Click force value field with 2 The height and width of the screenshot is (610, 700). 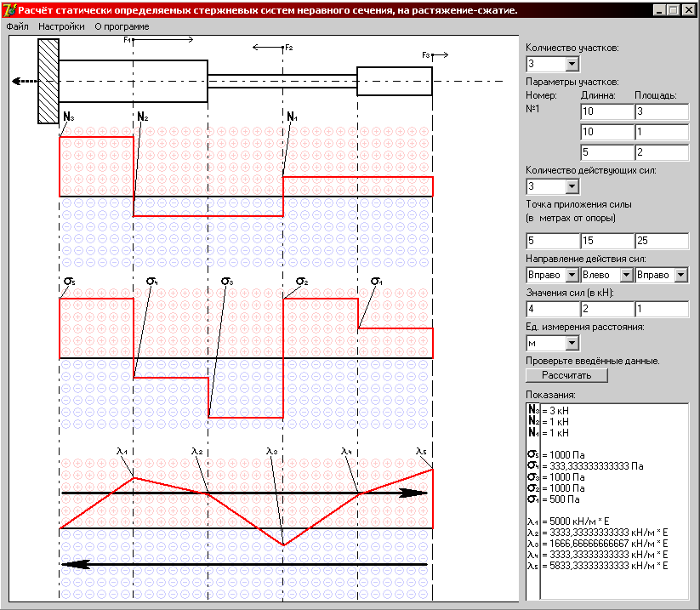tap(607, 309)
